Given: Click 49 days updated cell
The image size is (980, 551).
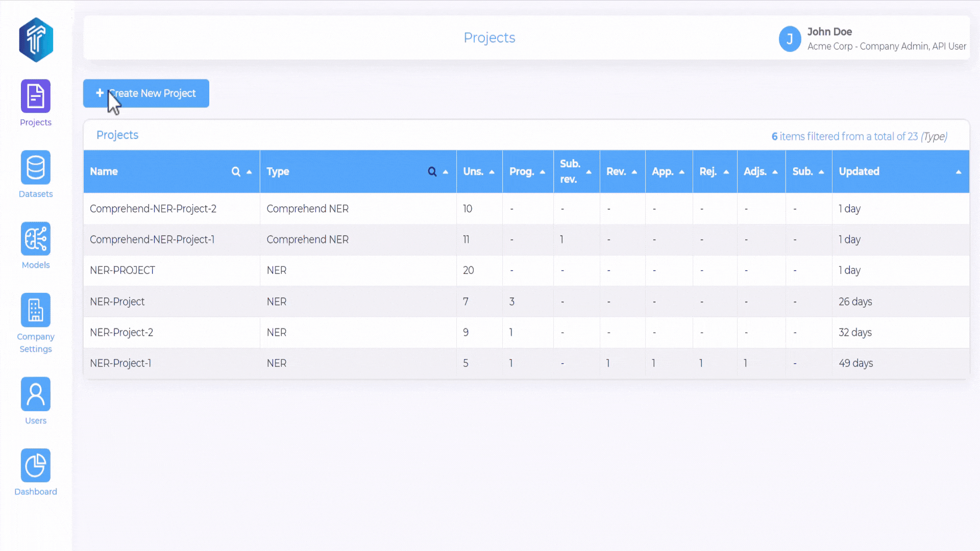Looking at the screenshot, I should tap(855, 363).
